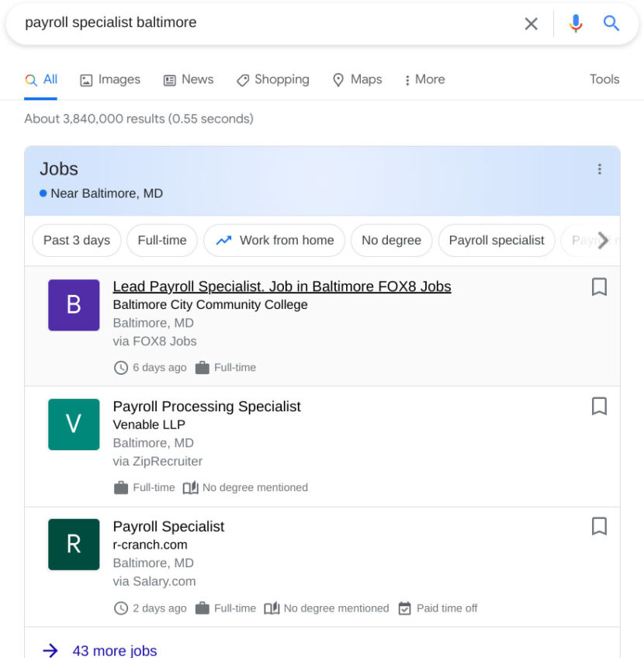644x658 pixels.
Task: Open the More search options menu
Action: click(x=424, y=79)
